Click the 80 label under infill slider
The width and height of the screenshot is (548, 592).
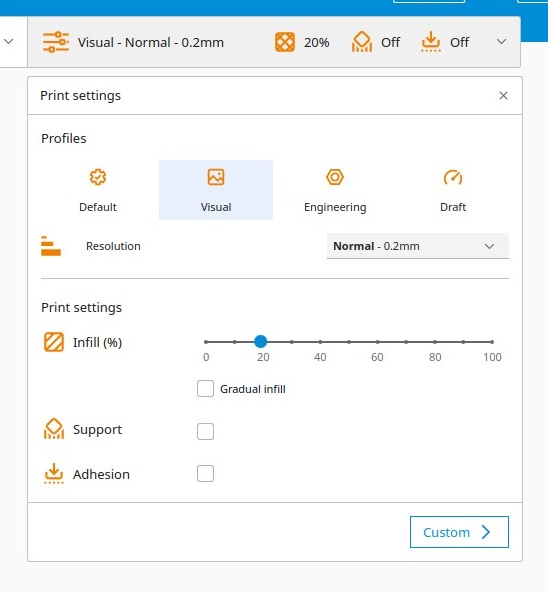tap(435, 357)
